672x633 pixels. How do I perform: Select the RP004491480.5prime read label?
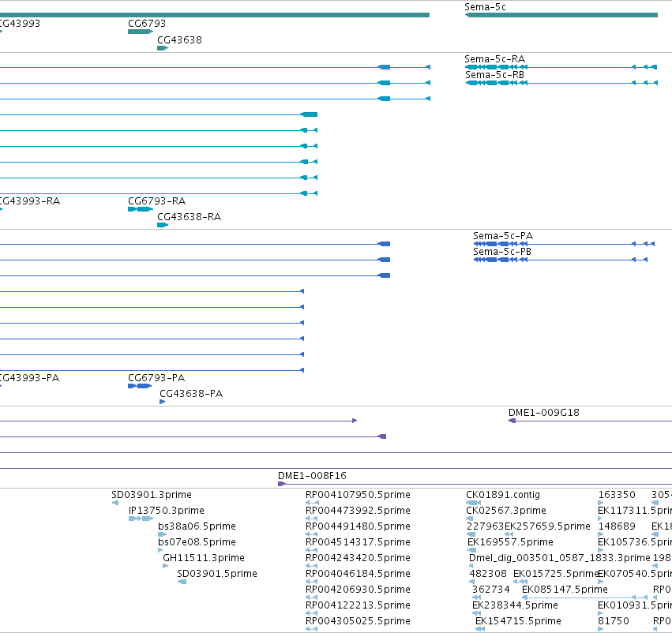click(x=358, y=526)
